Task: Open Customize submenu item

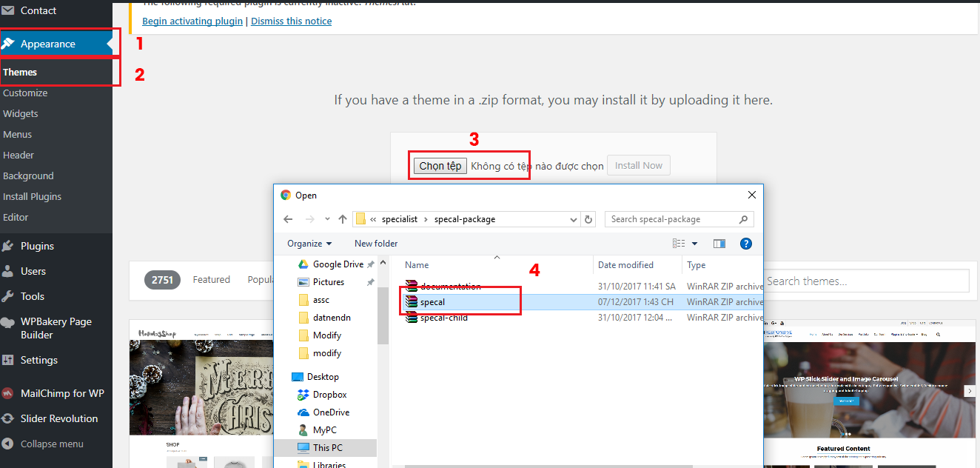Action: (x=25, y=93)
